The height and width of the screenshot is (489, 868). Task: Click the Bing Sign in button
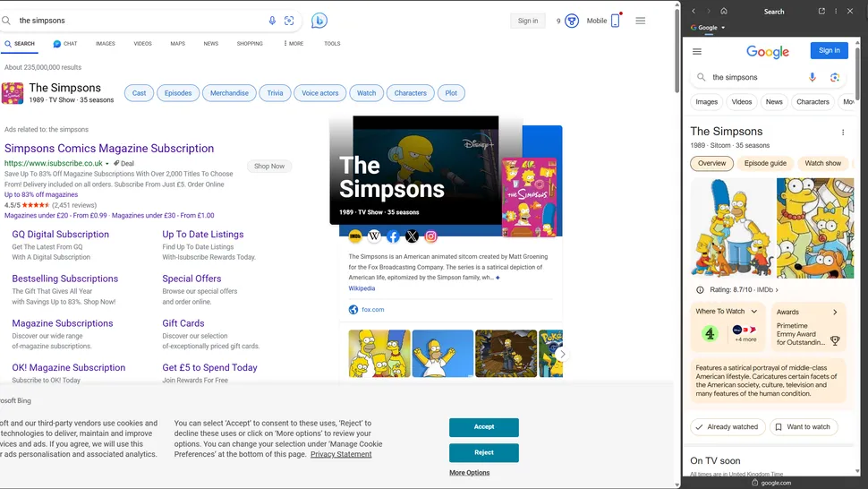(528, 21)
